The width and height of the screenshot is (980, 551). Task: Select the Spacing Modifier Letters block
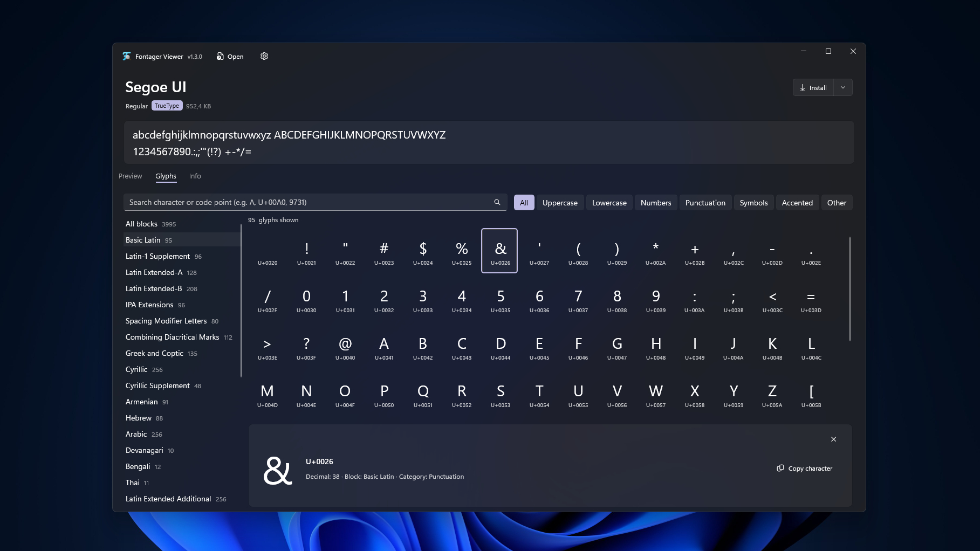click(182, 321)
